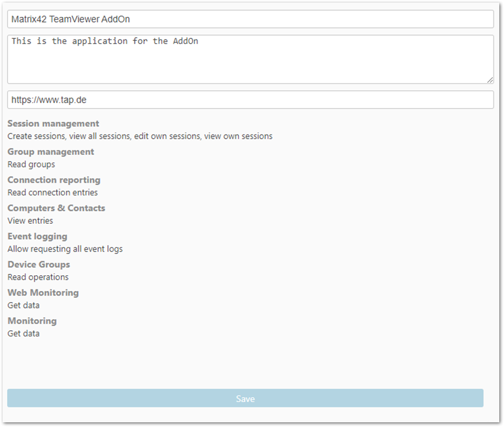Click the Save button
The height and width of the screenshot is (427, 504).
point(245,399)
